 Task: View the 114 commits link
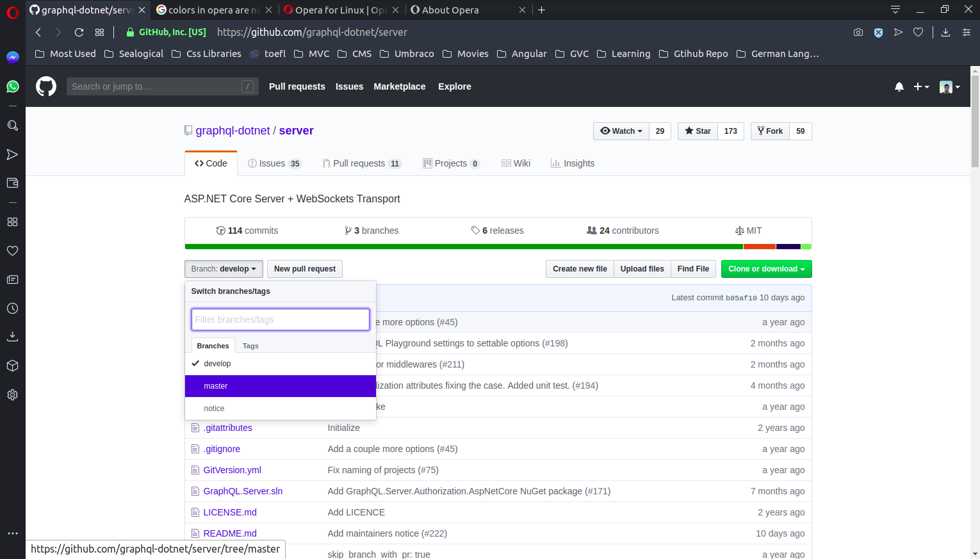(x=247, y=231)
